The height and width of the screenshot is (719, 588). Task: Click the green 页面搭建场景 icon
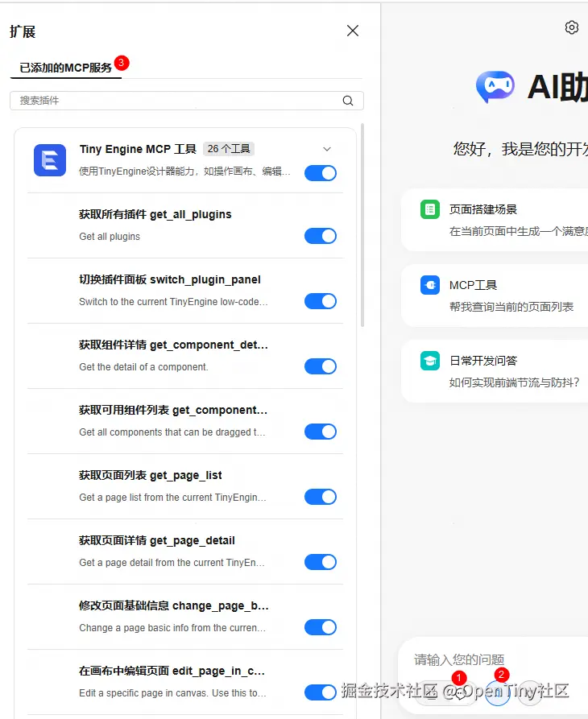coord(430,209)
